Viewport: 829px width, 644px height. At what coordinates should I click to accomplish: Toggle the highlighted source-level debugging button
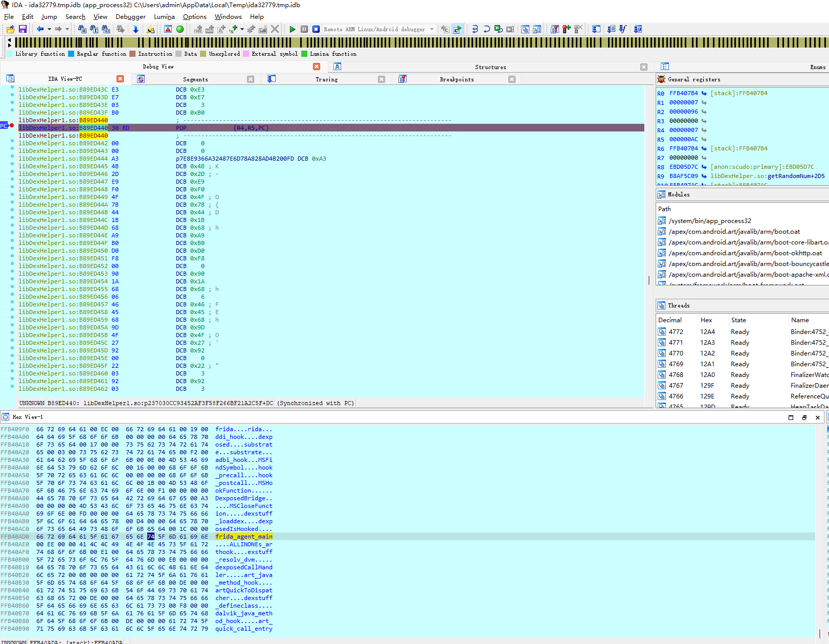tap(457, 29)
